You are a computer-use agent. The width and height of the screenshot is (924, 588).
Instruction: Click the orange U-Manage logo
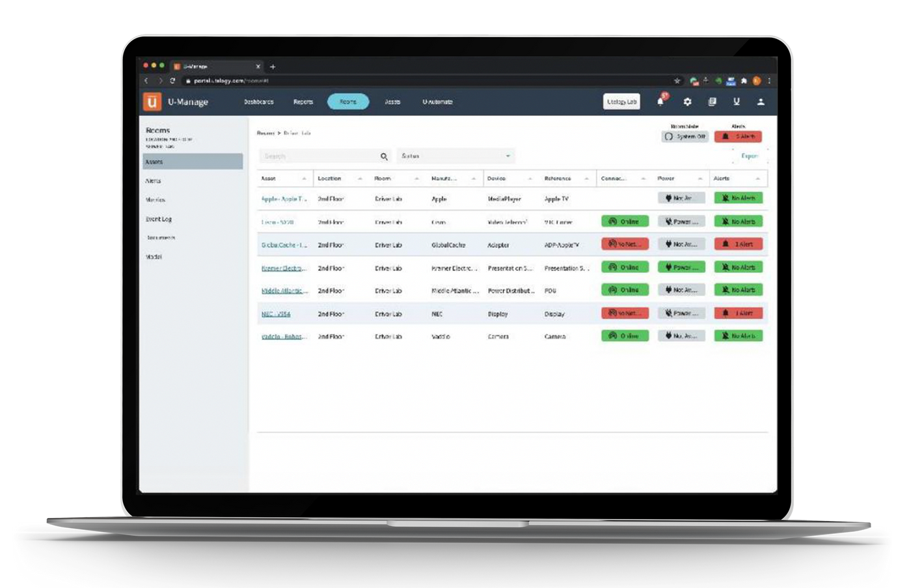click(152, 102)
